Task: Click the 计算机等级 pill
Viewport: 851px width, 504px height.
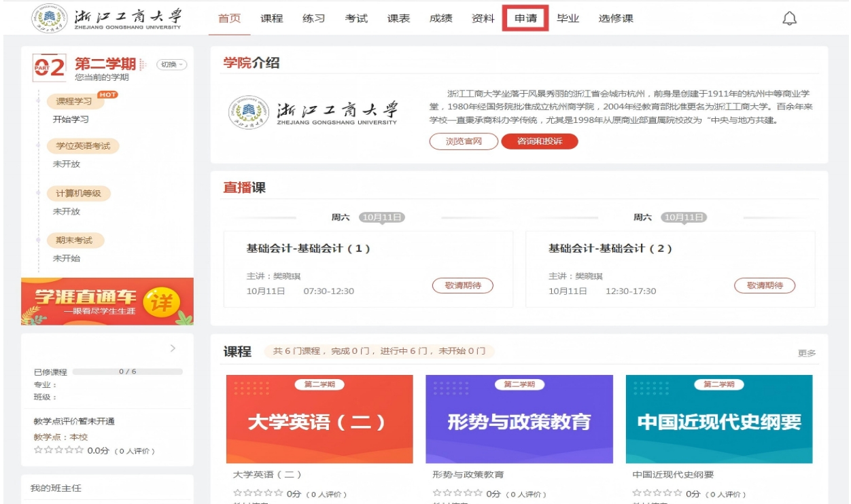Action: pyautogui.click(x=78, y=194)
